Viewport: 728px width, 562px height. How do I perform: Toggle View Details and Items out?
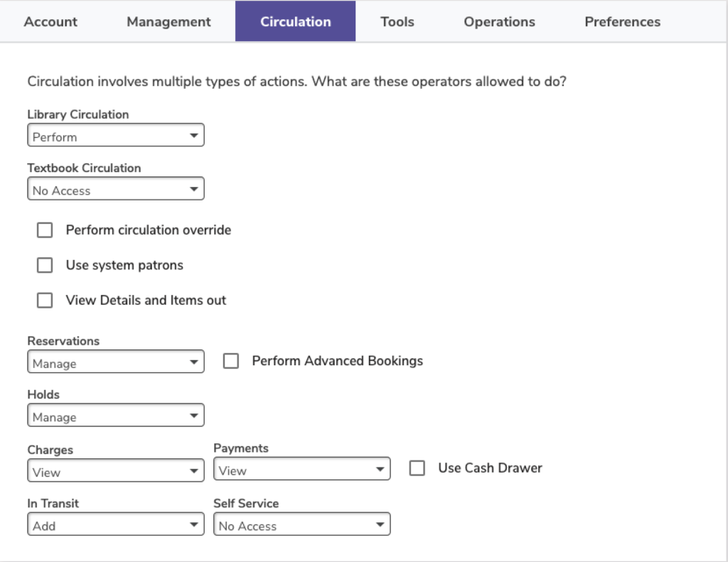(x=45, y=301)
